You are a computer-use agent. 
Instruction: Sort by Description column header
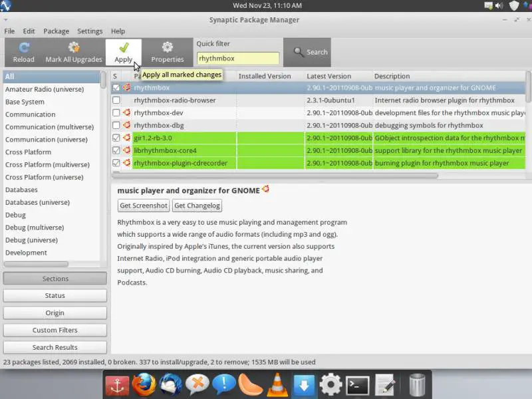pyautogui.click(x=448, y=76)
